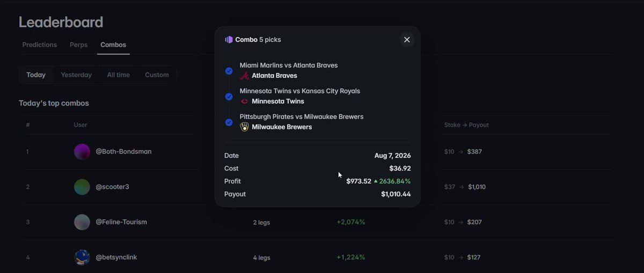Click the Minnesota Twins team logo
Screen dimensions: 644x273
coord(244,101)
